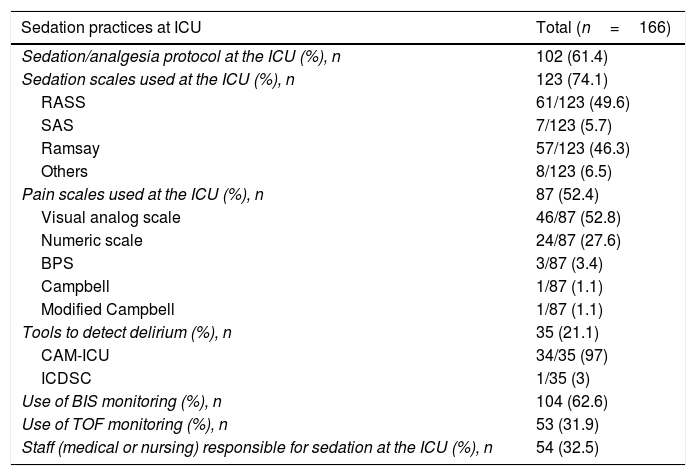Select the 'Sedation/analgesia protocol at the ICU' row label
Screen dimensions: 696x476
180,59
